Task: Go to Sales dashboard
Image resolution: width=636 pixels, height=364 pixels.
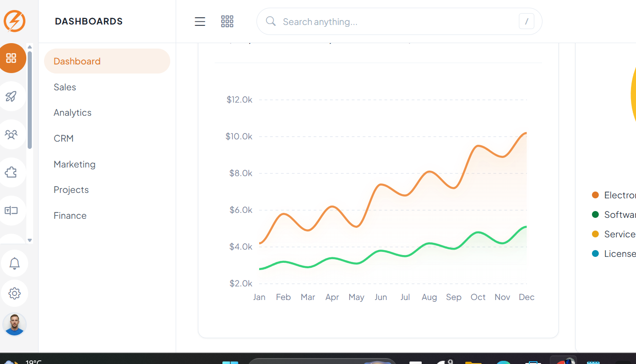Action: [x=65, y=87]
